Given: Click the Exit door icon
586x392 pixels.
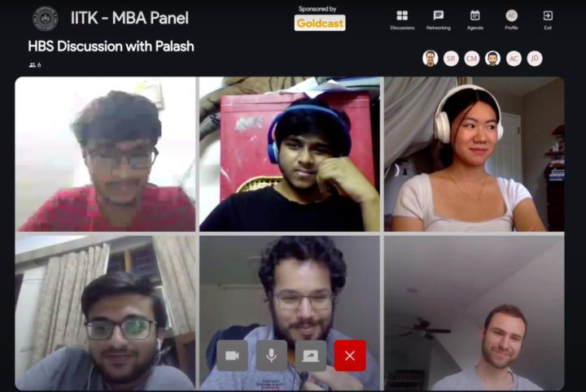Looking at the screenshot, I should pos(548,15).
